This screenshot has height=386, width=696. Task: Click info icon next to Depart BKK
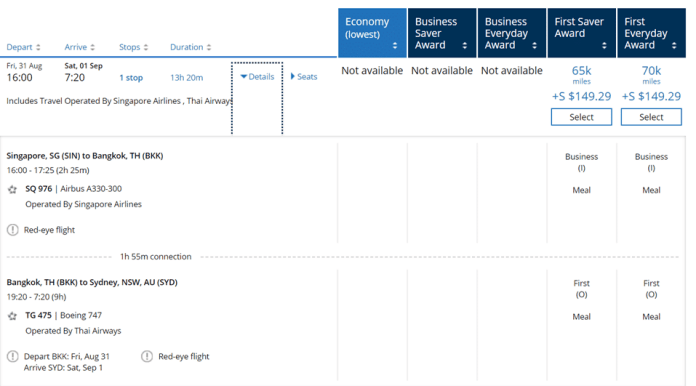coord(12,356)
